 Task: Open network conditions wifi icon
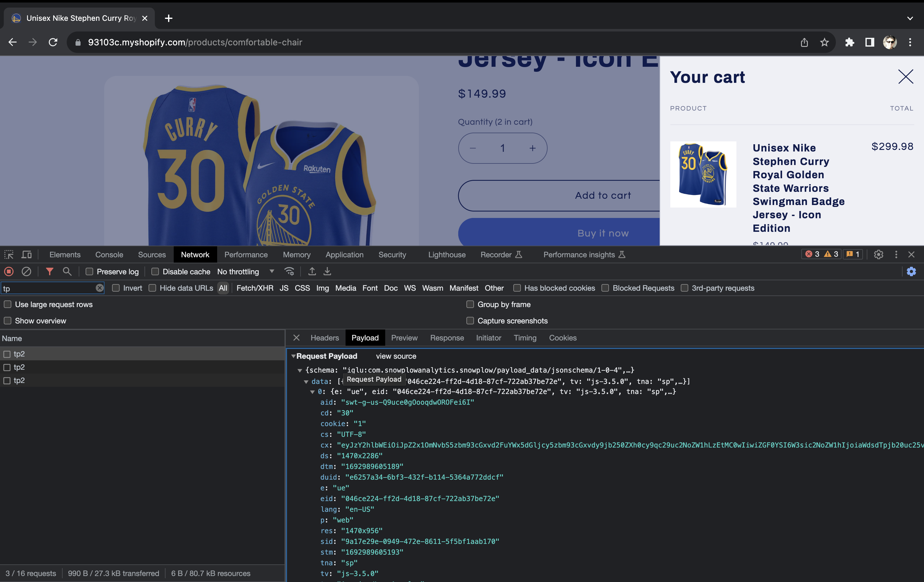289,271
